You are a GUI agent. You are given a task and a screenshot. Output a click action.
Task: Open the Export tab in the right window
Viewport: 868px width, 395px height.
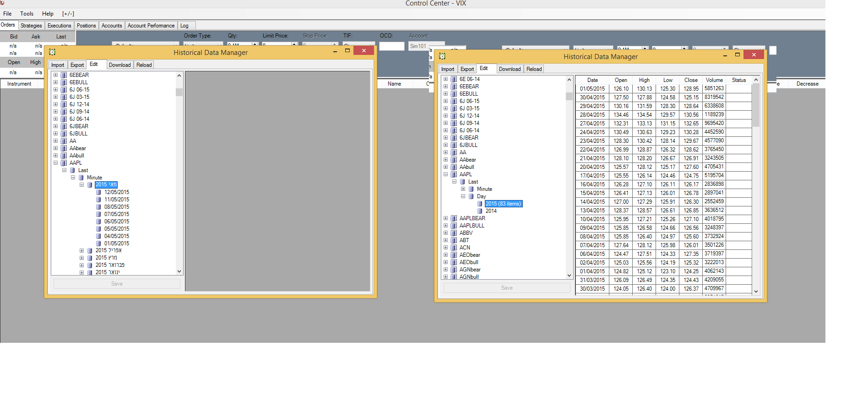tap(467, 69)
